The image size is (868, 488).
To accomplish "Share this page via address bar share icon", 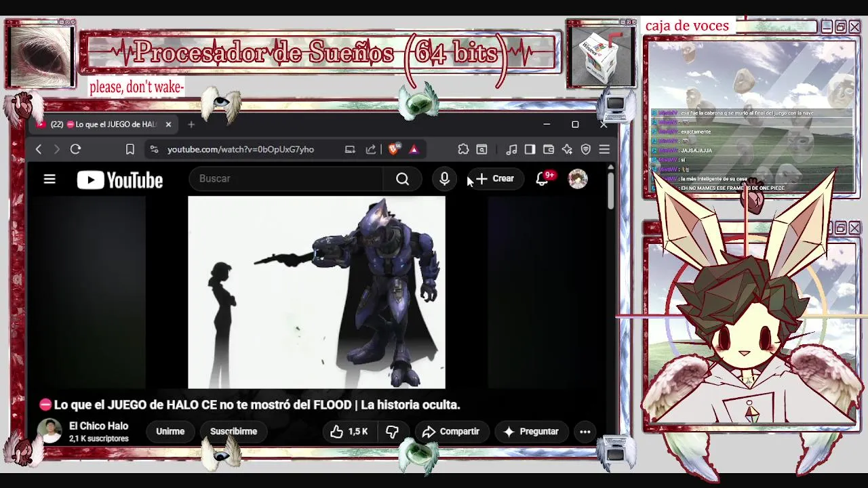I will pos(371,149).
